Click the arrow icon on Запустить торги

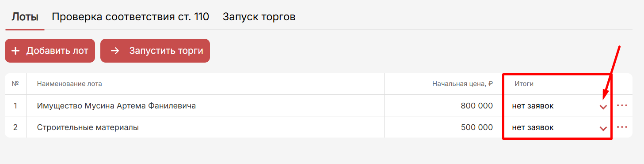[115, 51]
